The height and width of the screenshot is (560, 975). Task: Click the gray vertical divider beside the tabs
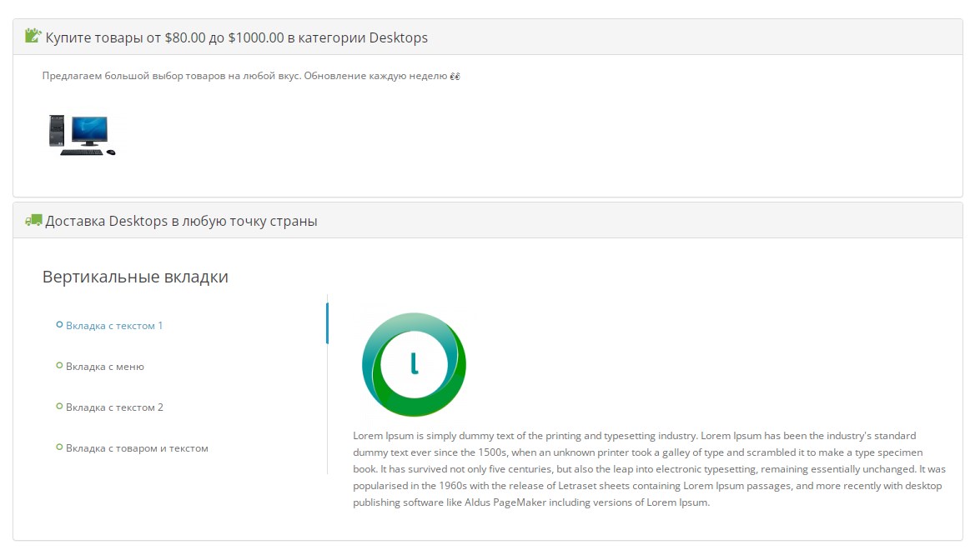click(328, 417)
